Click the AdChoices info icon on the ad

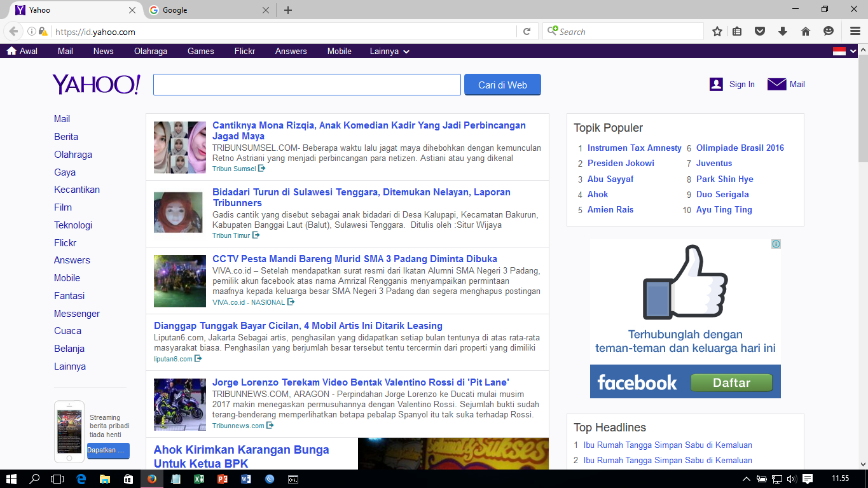coord(776,244)
